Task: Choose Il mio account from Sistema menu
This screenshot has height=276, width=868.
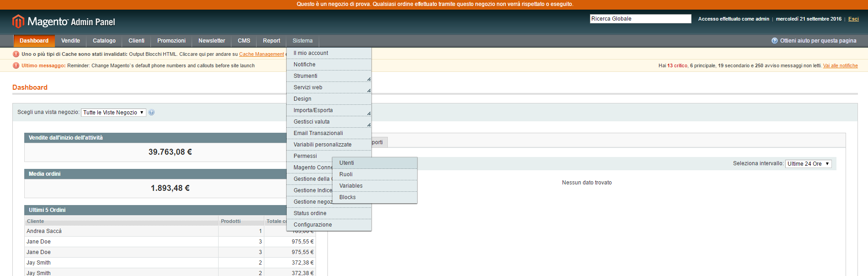Action: (329, 53)
